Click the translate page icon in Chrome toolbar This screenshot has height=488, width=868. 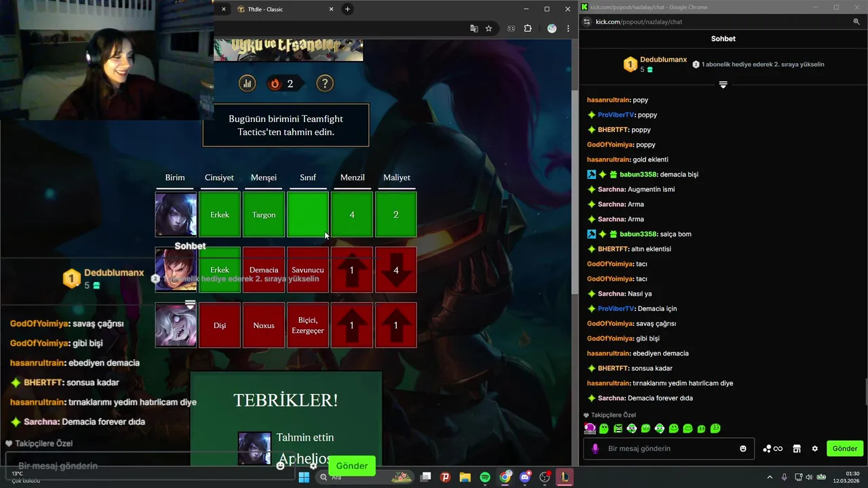click(x=474, y=28)
